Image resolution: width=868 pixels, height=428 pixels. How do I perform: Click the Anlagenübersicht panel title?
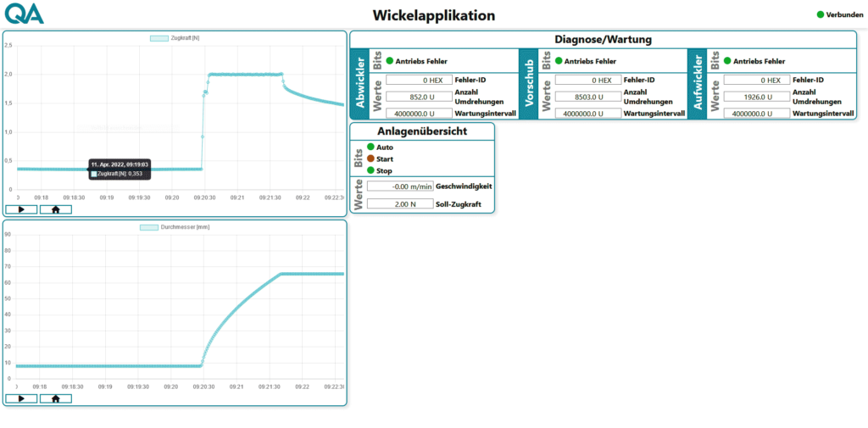[422, 131]
